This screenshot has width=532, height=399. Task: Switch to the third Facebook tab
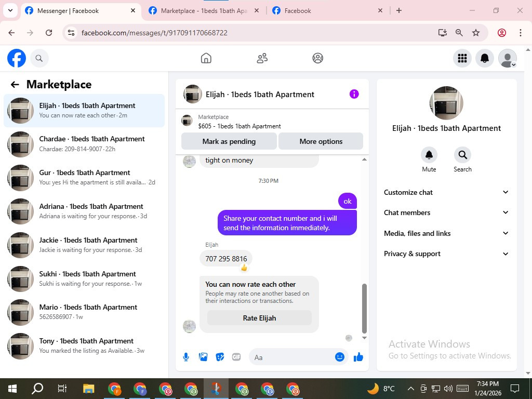tap(327, 11)
